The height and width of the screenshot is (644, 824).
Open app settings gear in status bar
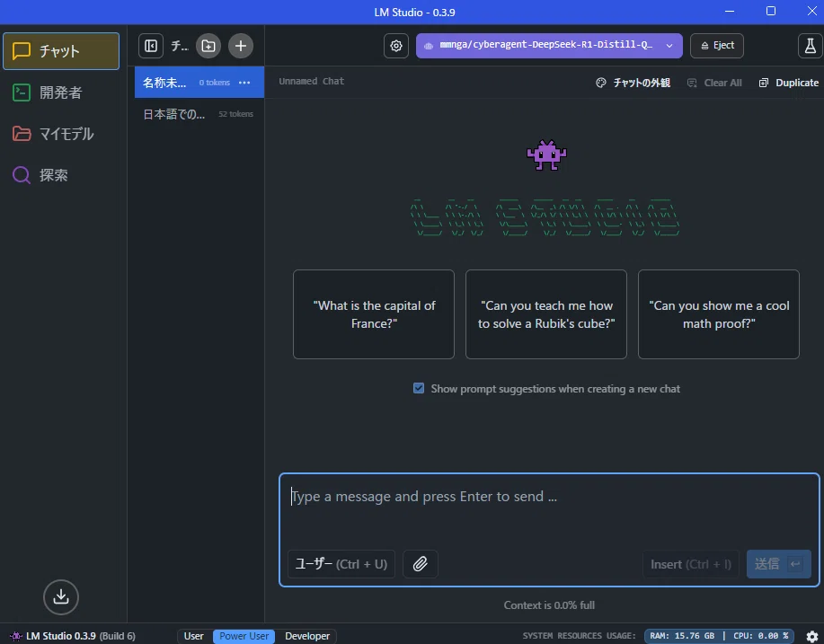pos(812,636)
